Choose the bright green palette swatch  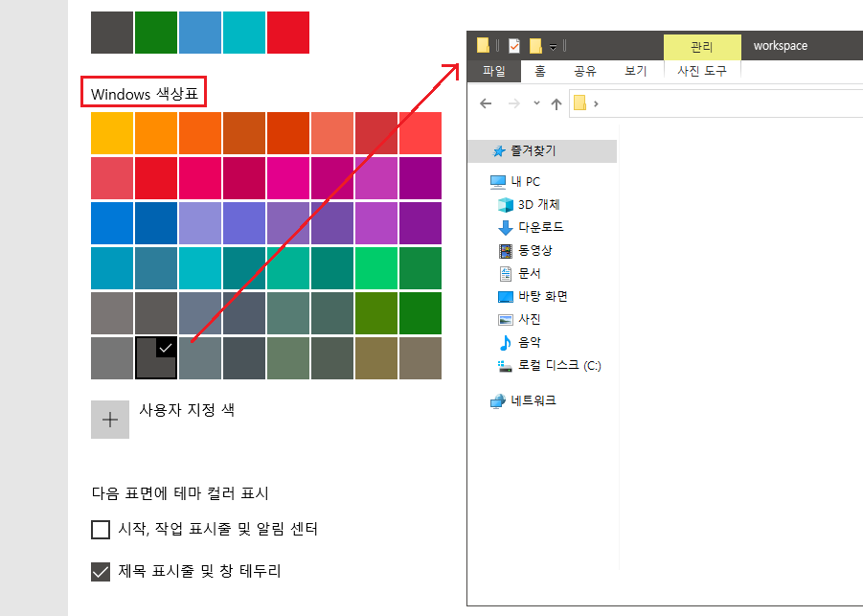[376, 268]
